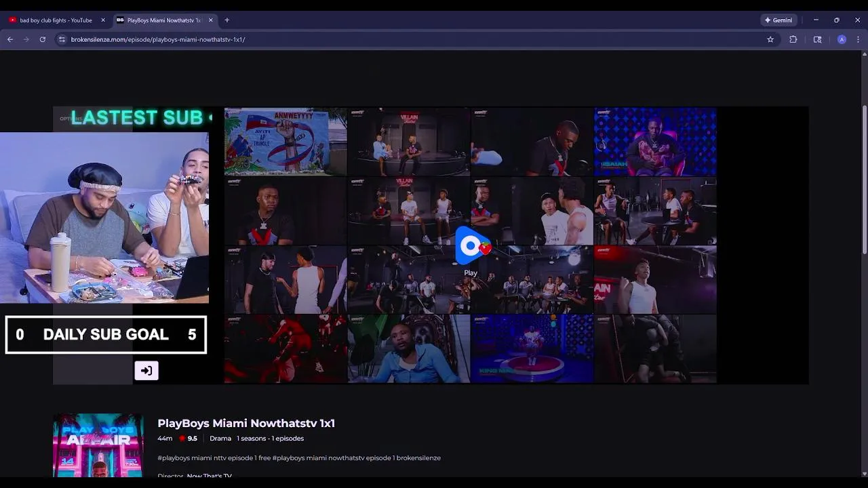
Task: Reload the current page
Action: tap(43, 39)
